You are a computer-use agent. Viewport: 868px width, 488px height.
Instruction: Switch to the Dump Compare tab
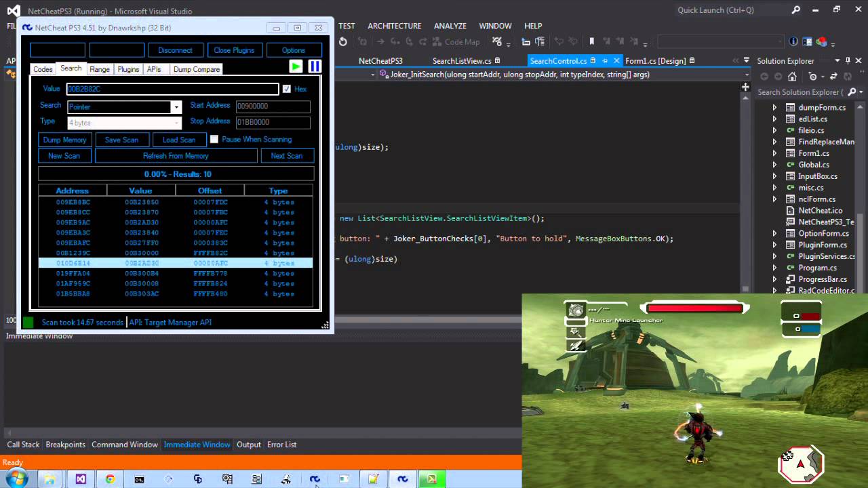click(x=196, y=69)
